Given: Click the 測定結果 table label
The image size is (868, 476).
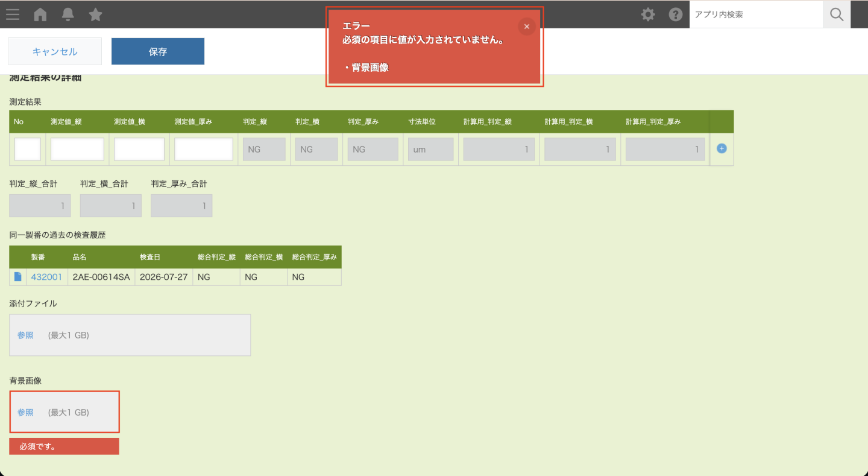Looking at the screenshot, I should 25,102.
